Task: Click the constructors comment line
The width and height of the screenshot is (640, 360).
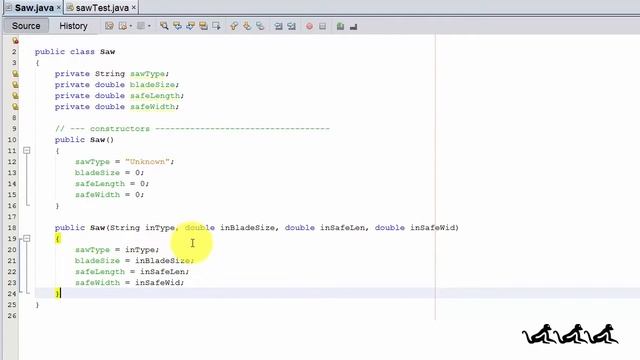Action: point(192,129)
